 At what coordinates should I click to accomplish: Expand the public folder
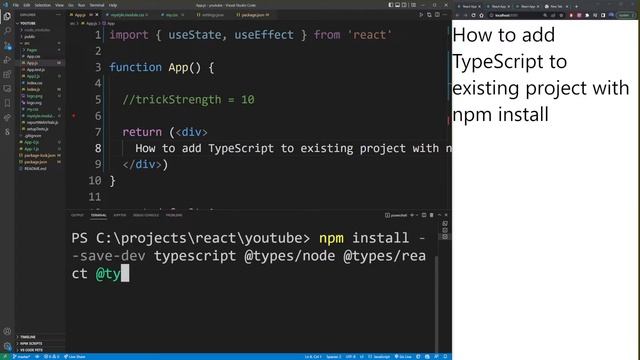click(40, 36)
